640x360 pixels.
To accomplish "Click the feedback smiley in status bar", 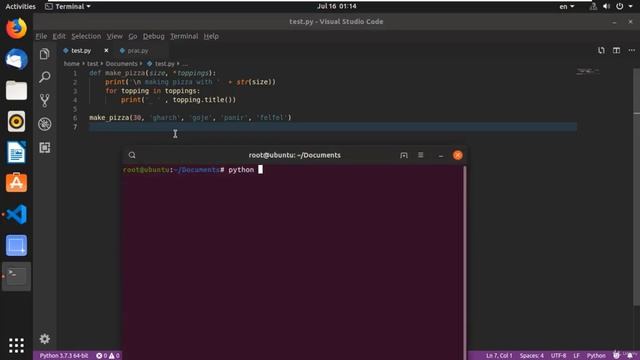I will coord(616,355).
